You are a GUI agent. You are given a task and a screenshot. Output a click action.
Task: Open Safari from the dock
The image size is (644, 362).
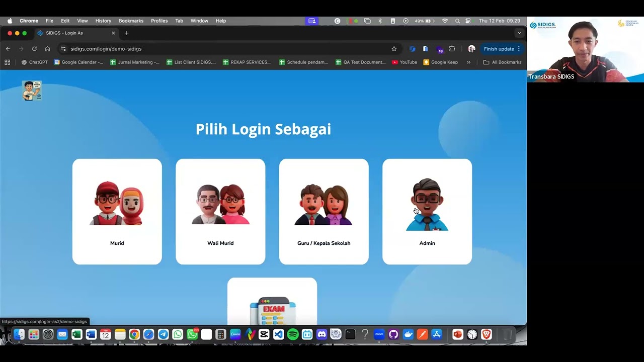coord(148,334)
